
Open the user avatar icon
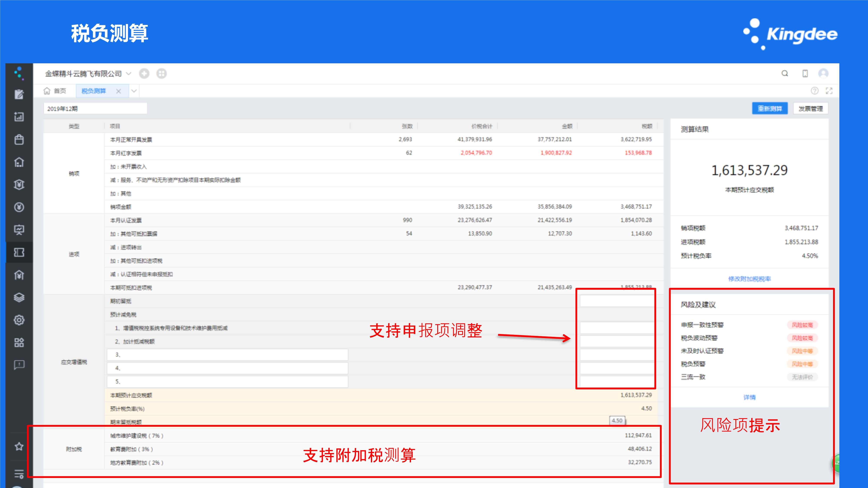(x=823, y=74)
